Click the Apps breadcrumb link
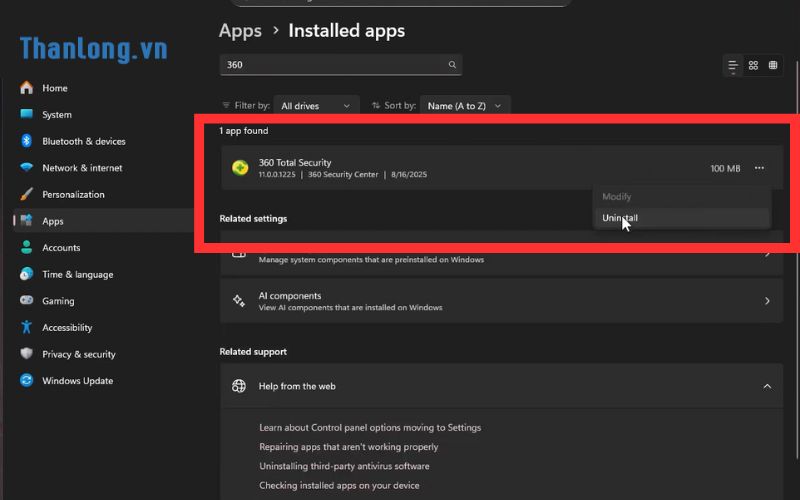800x500 pixels. click(x=240, y=31)
